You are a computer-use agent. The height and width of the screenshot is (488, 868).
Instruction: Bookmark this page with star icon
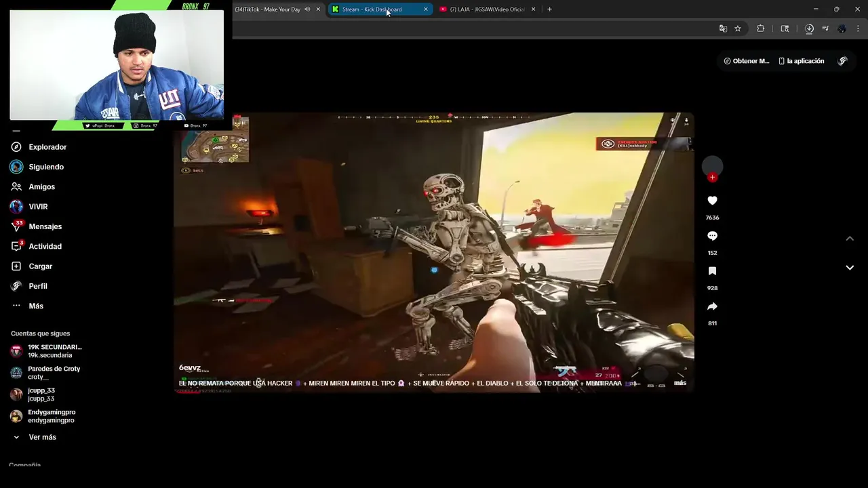click(738, 28)
